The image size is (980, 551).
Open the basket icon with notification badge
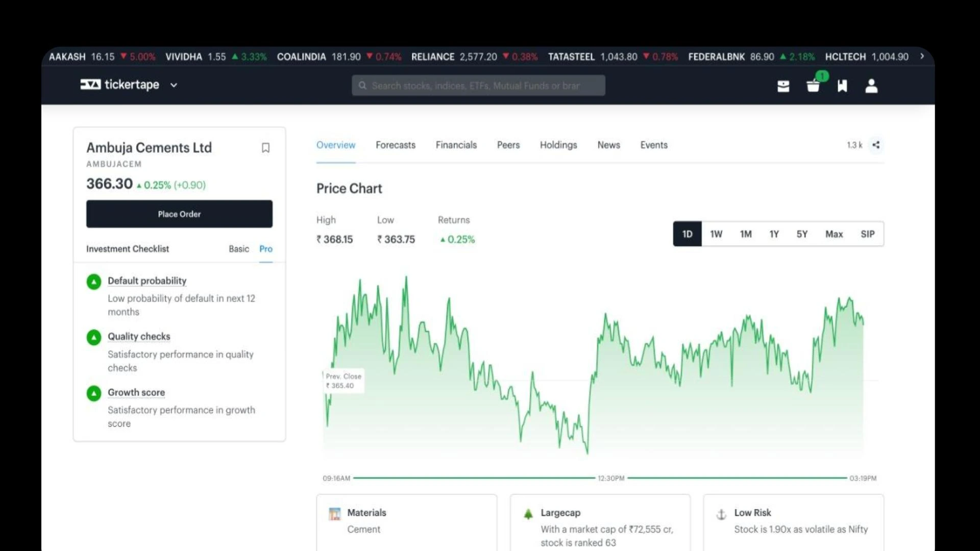click(x=813, y=86)
